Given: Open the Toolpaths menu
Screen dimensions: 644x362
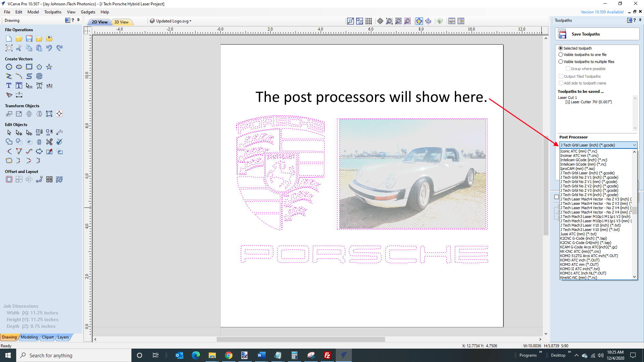Looking at the screenshot, I should tap(53, 12).
